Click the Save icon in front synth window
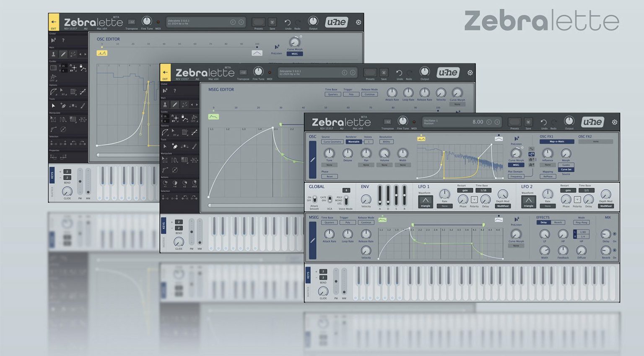 pos(528,123)
